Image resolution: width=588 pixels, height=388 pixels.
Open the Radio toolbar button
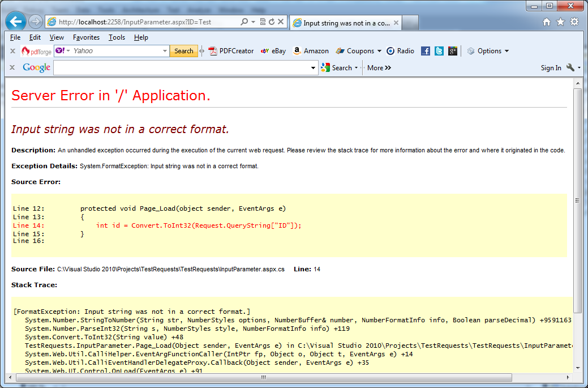[x=401, y=51]
